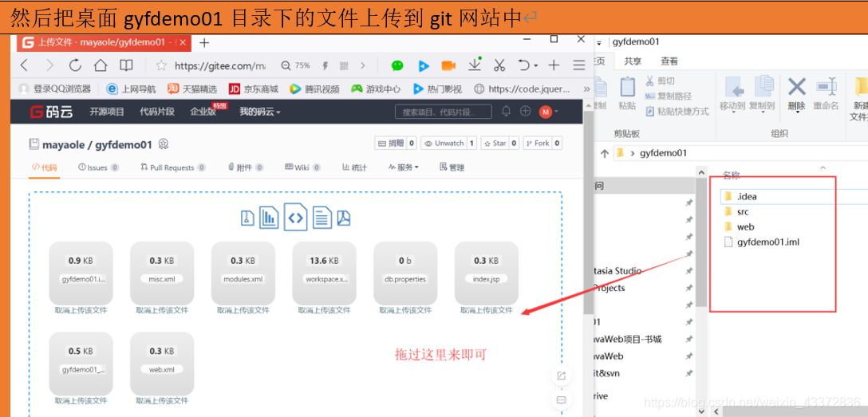Switch to the 统计 tab

tap(354, 167)
